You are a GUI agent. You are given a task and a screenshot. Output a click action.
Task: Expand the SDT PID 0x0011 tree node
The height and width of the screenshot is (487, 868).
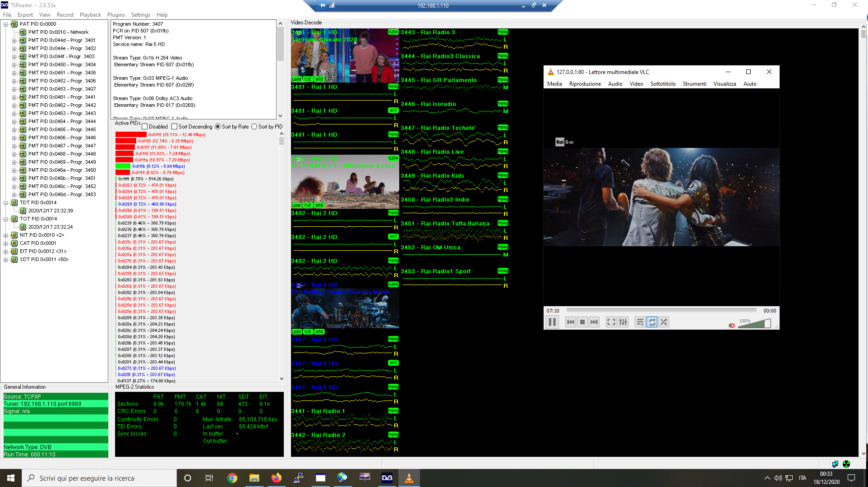(5, 260)
